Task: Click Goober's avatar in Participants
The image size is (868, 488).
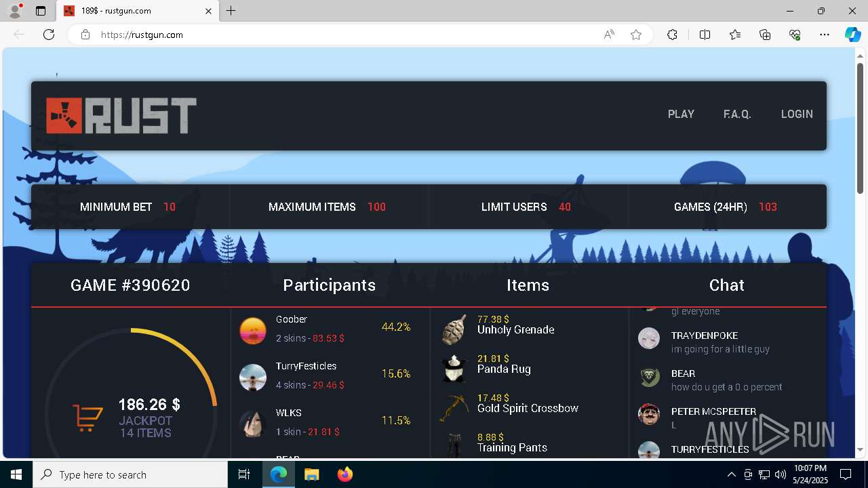Action: point(253,331)
